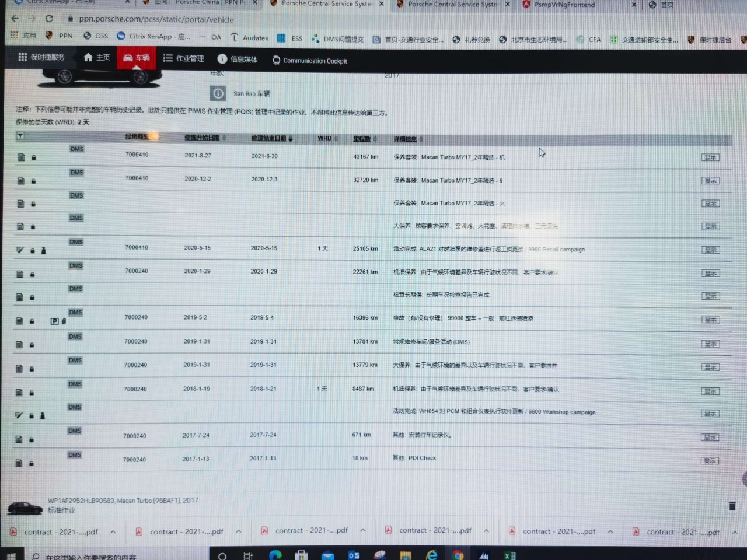Click the VIN text WP1AF2952HLB90583

click(81, 501)
